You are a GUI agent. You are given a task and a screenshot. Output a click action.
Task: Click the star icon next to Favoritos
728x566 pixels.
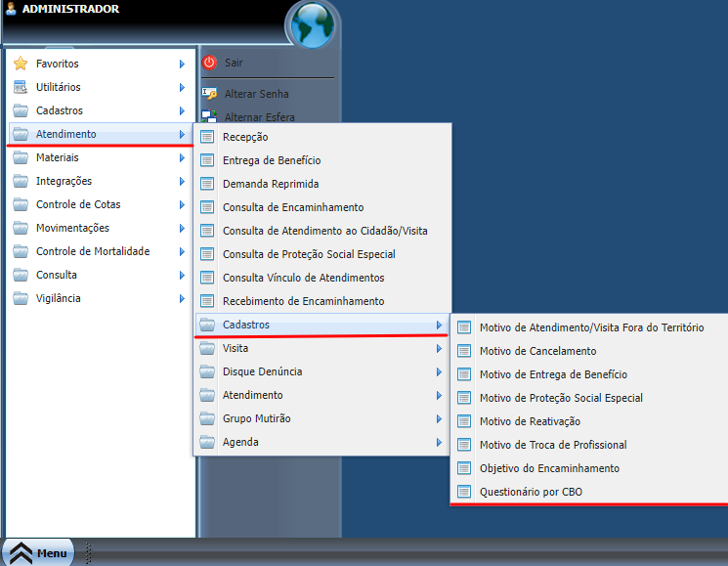pyautogui.click(x=21, y=64)
